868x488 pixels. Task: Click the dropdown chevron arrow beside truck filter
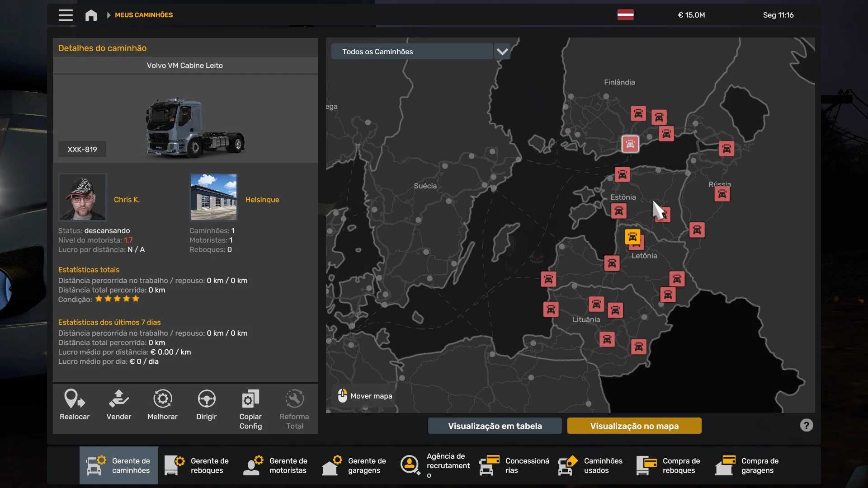[502, 52]
